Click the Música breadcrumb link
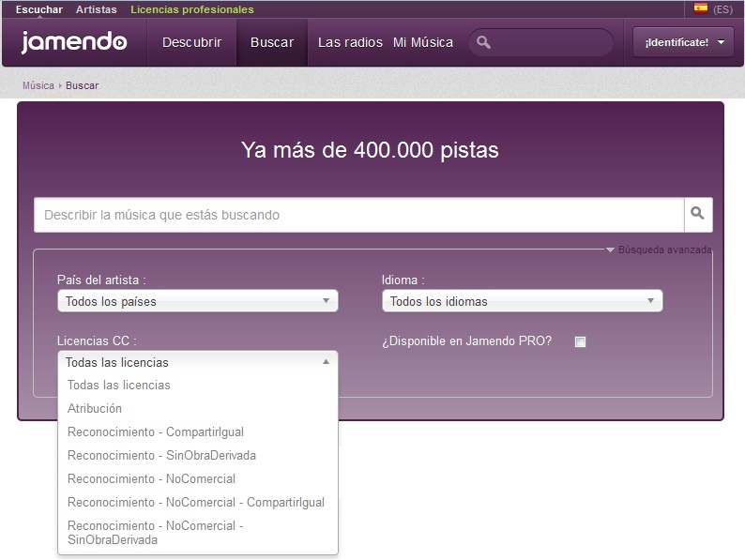Viewport: 745px width, 560px height. (x=38, y=85)
